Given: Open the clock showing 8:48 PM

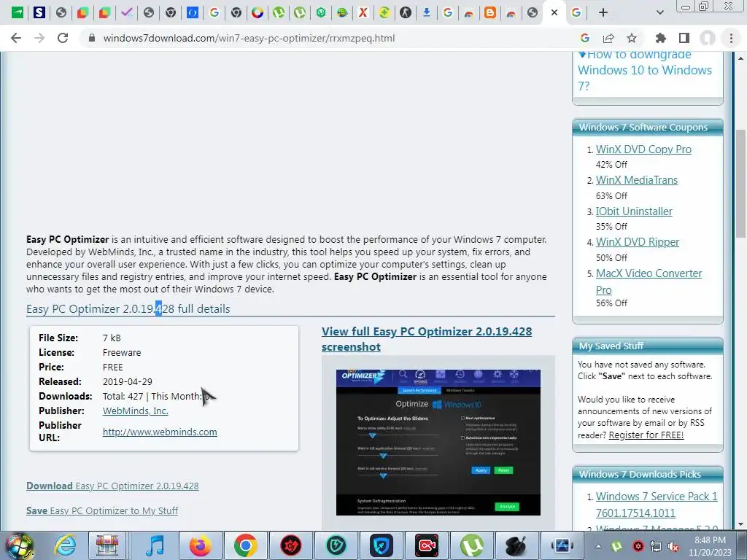Looking at the screenshot, I should [x=709, y=546].
